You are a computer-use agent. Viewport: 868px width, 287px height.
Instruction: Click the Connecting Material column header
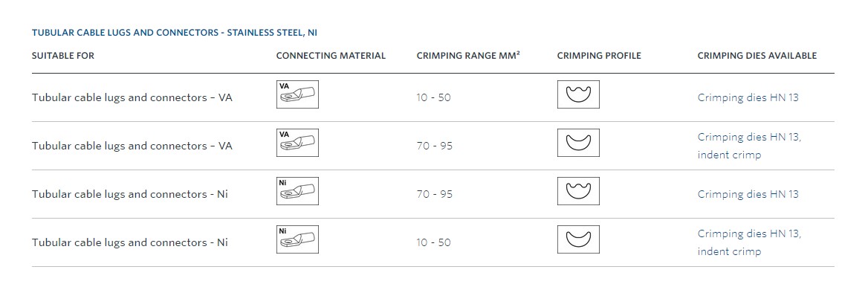point(331,56)
